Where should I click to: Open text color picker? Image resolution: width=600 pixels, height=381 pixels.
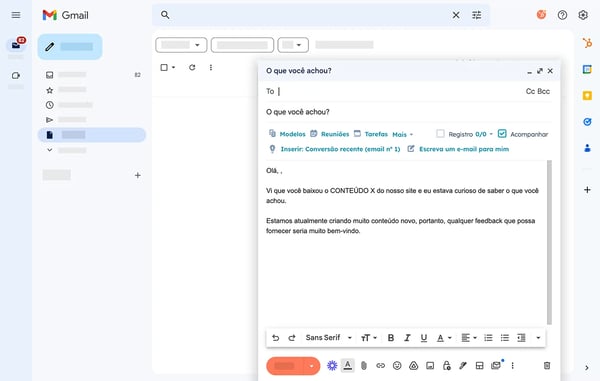point(444,338)
